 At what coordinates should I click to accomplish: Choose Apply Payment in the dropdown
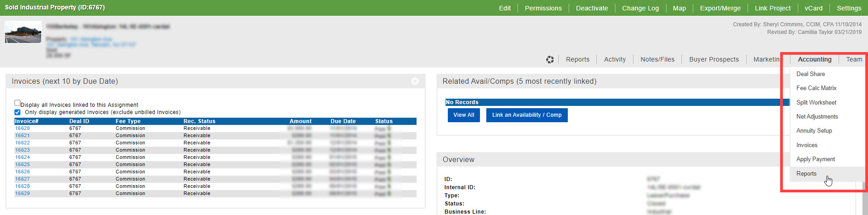[x=815, y=159]
